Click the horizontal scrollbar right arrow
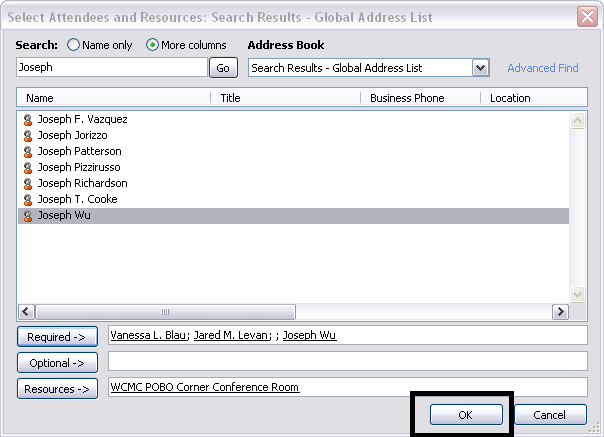Image resolution: width=604 pixels, height=437 pixels. pyautogui.click(x=560, y=312)
